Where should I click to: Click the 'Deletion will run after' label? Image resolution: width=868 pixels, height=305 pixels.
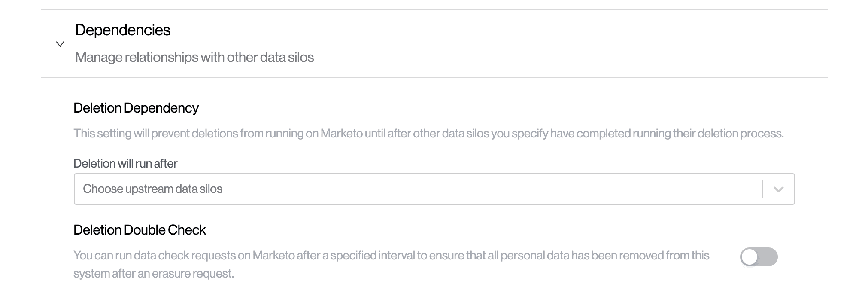coord(125,163)
